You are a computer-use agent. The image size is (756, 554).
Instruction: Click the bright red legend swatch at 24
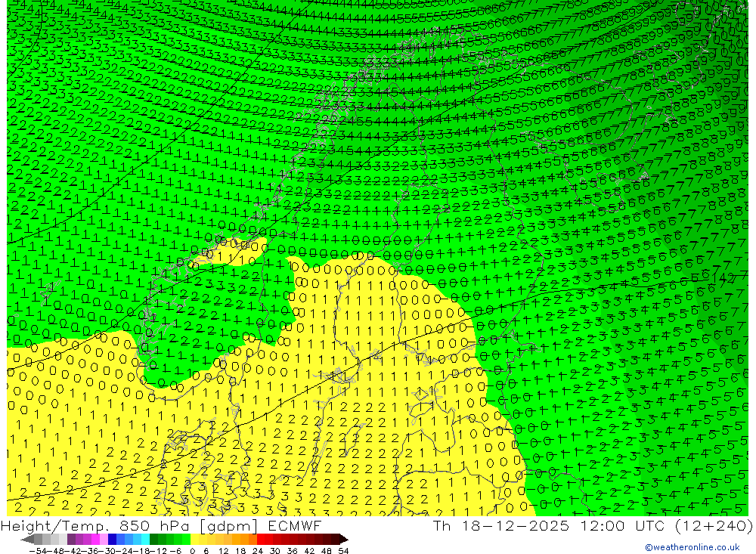[x=261, y=539]
